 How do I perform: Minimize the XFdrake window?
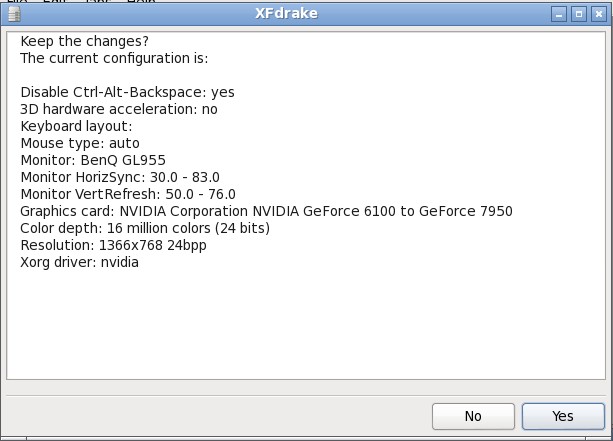[x=560, y=14]
